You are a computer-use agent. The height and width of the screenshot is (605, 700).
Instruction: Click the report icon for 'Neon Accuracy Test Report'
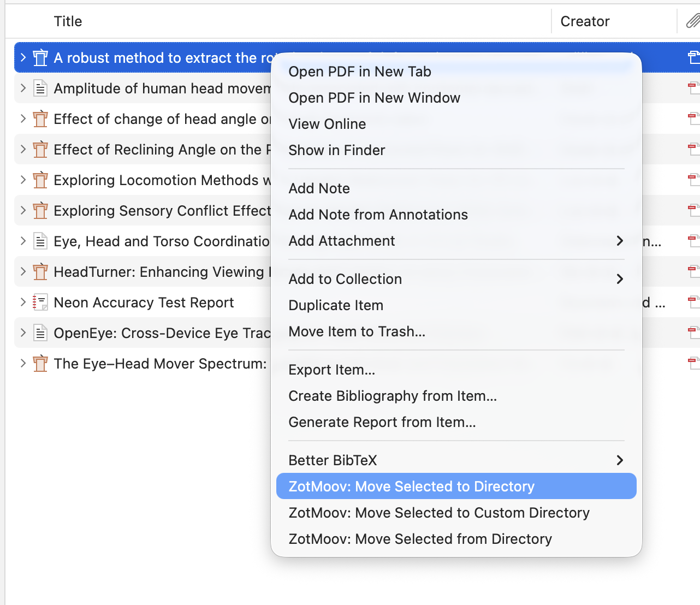click(40, 302)
